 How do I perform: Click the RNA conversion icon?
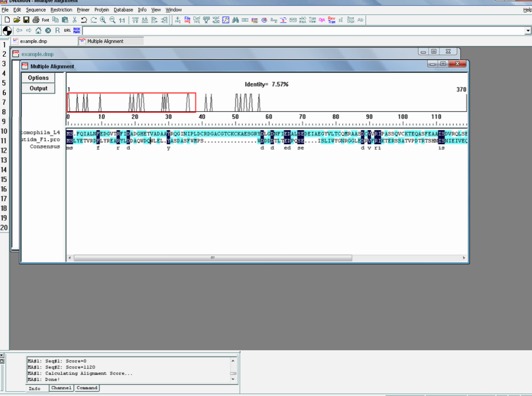(302, 20)
